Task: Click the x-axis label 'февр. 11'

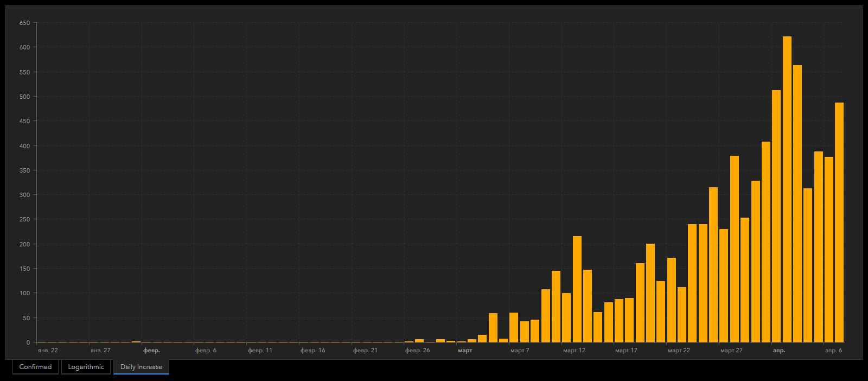Action: [260, 351]
